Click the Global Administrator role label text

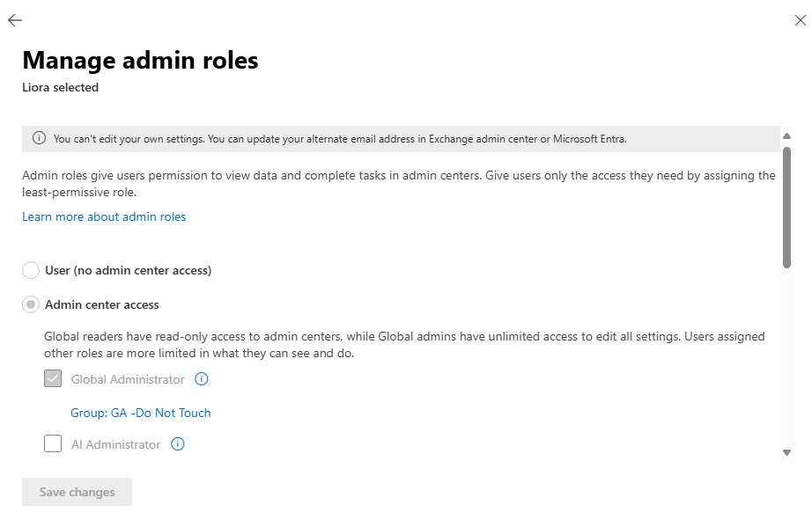pos(128,379)
